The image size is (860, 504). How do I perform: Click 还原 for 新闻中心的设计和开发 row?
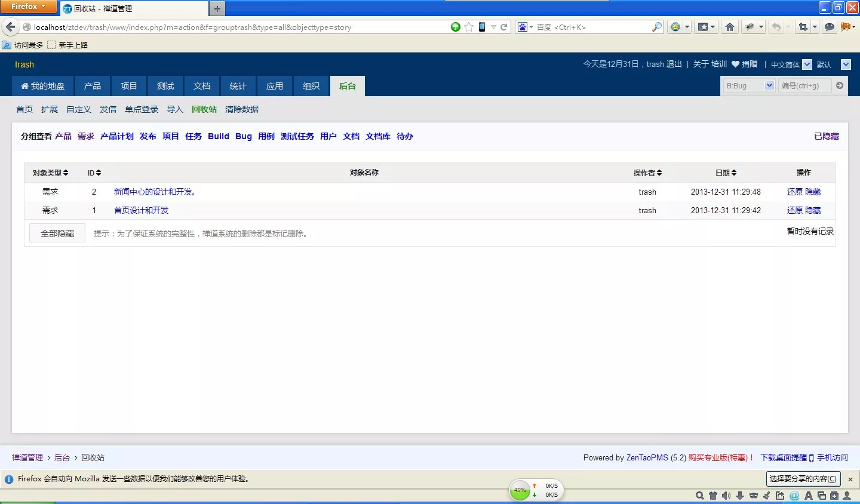pyautogui.click(x=795, y=192)
